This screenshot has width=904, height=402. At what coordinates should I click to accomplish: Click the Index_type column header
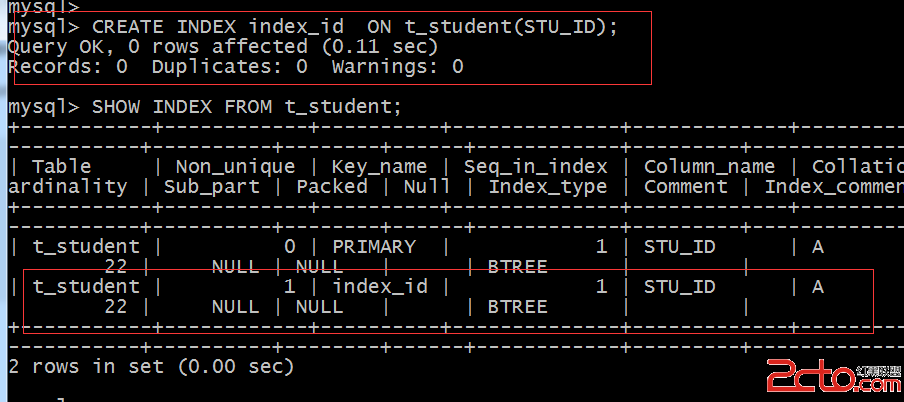(x=547, y=187)
